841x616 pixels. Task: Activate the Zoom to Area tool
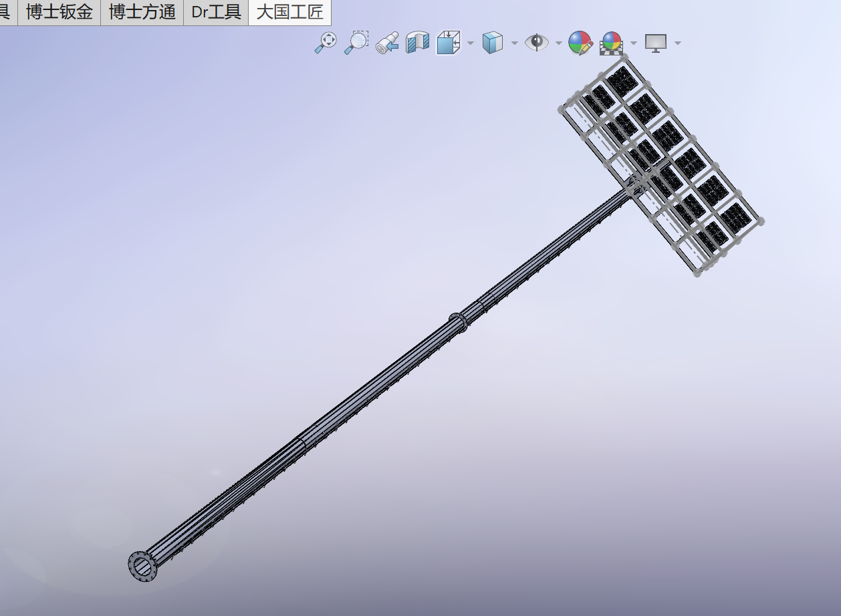[356, 43]
